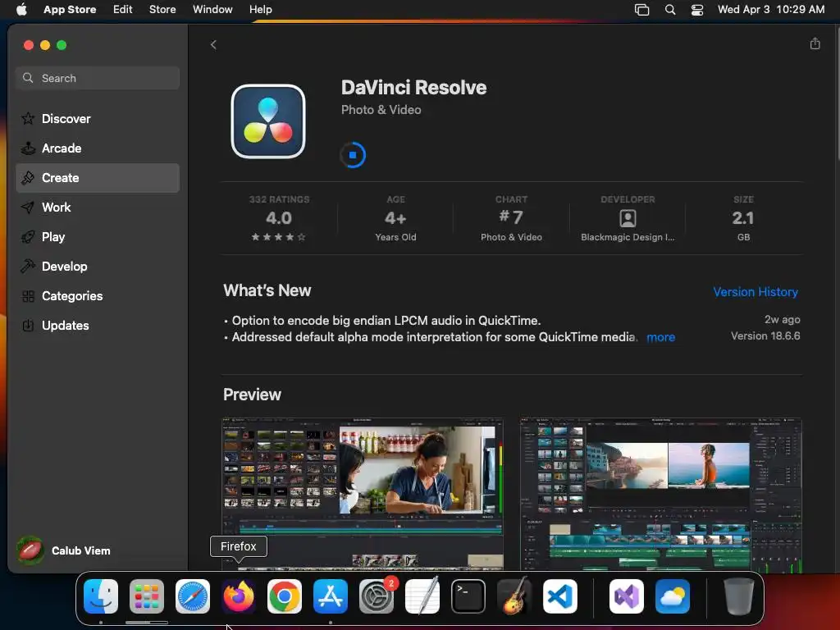Click the DaVinci Resolve app icon
Image resolution: width=840 pixels, height=630 pixels.
click(268, 121)
